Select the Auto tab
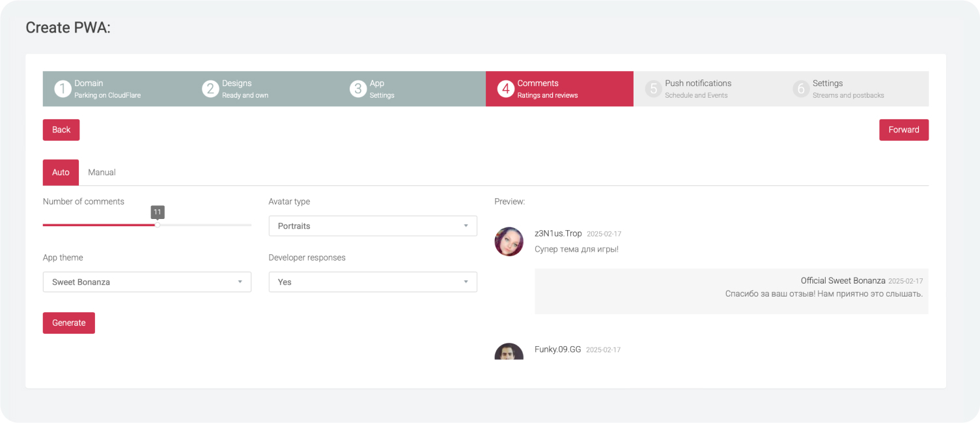This screenshot has height=423, width=980. point(61,173)
